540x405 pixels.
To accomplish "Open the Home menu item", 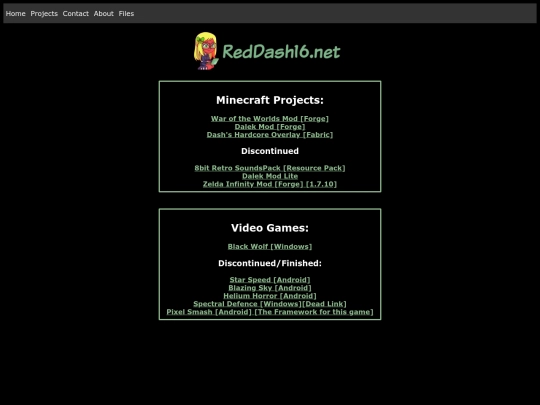I will [15, 13].
